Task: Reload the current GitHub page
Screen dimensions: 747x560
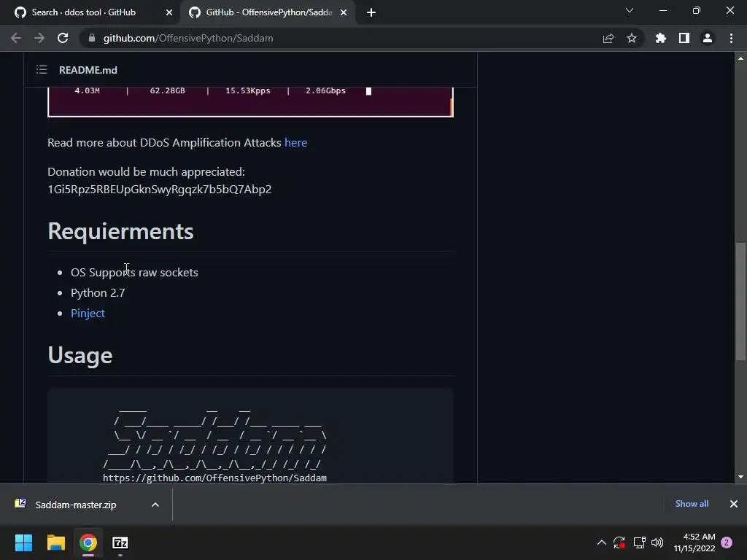Action: tap(63, 38)
